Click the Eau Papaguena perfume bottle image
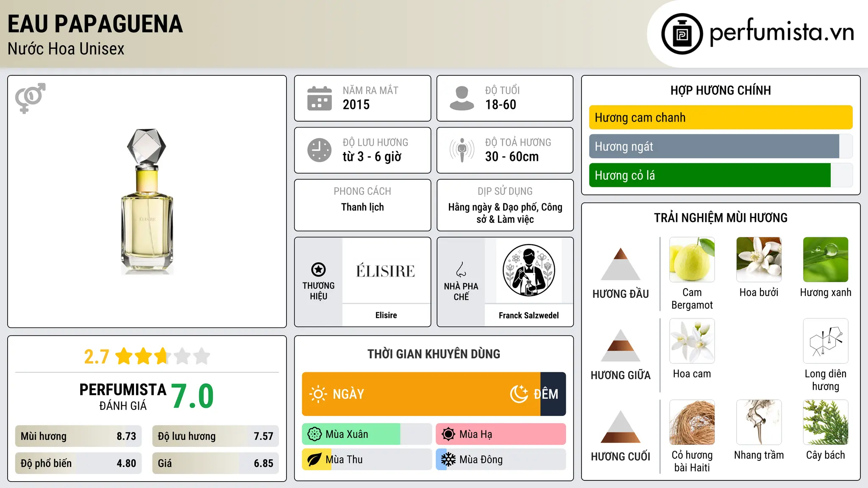Viewport: 868px width, 488px height. click(147, 202)
